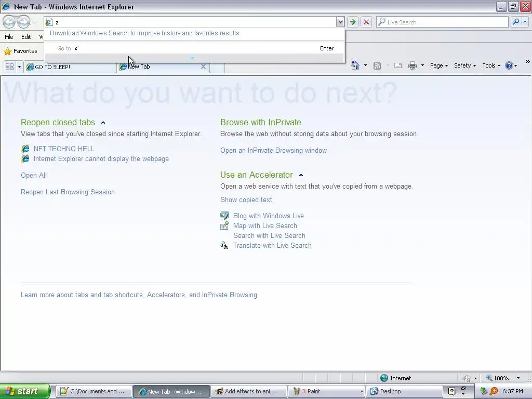The width and height of the screenshot is (532, 399).
Task: Click the Print icon
Action: (412, 65)
